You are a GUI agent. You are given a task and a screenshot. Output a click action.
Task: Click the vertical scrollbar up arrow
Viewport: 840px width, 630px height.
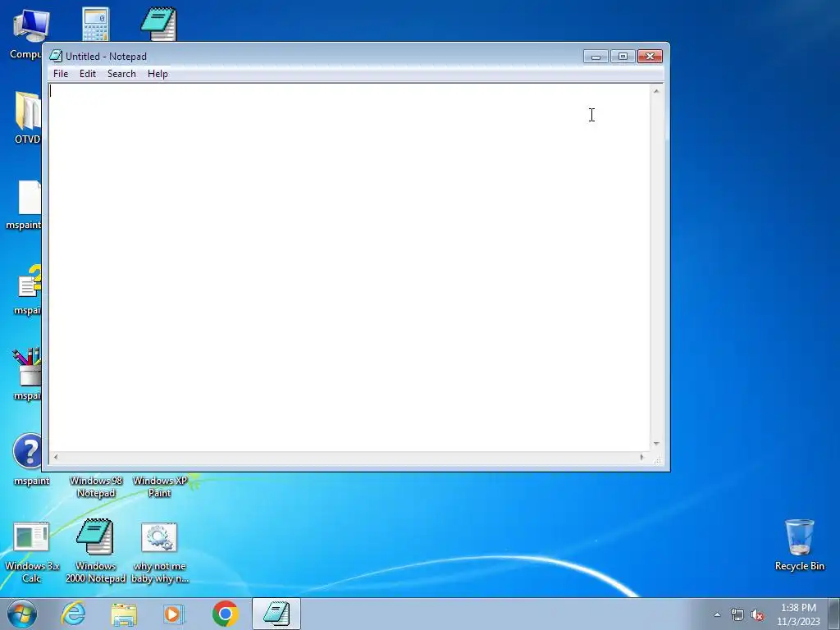pos(656,91)
